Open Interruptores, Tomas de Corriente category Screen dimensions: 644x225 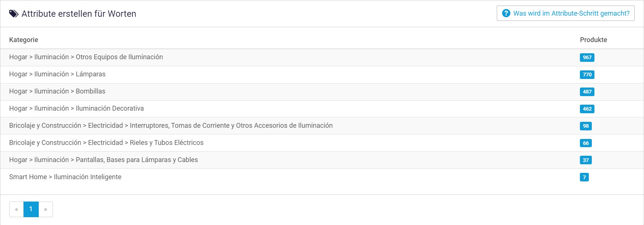[171, 126]
